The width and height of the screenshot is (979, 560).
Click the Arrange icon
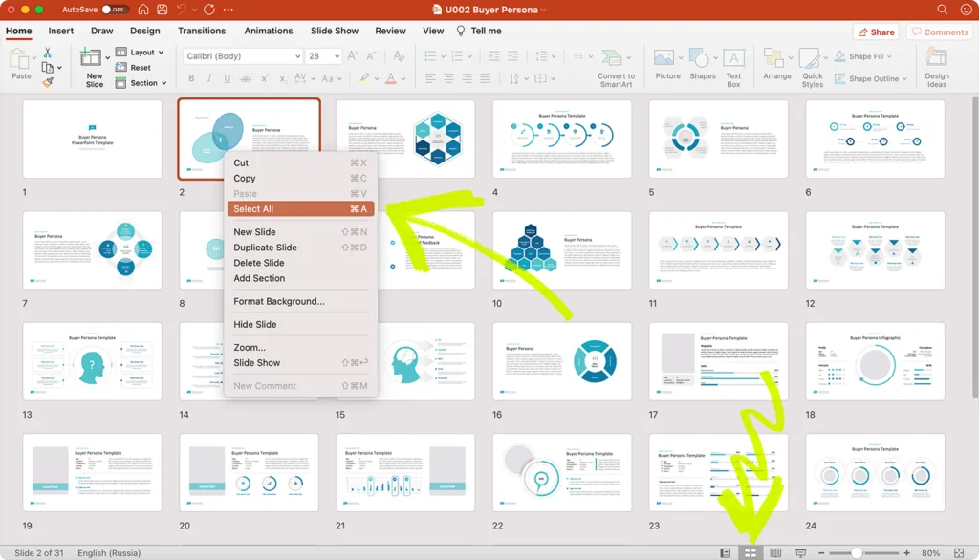774,58
